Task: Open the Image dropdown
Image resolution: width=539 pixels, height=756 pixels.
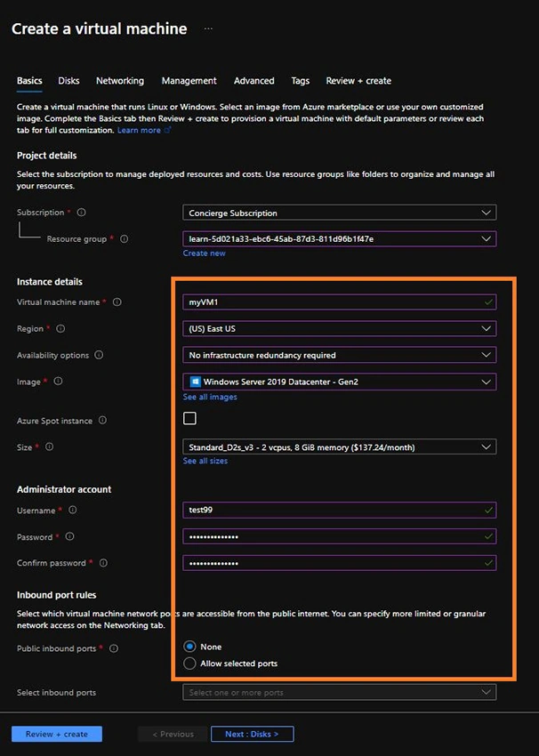Action: (x=340, y=382)
